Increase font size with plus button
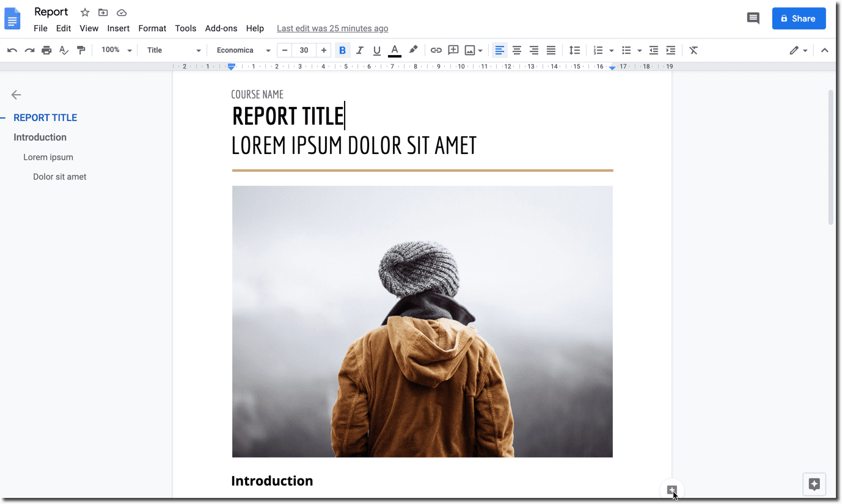This screenshot has height=504, width=842. coord(324,50)
